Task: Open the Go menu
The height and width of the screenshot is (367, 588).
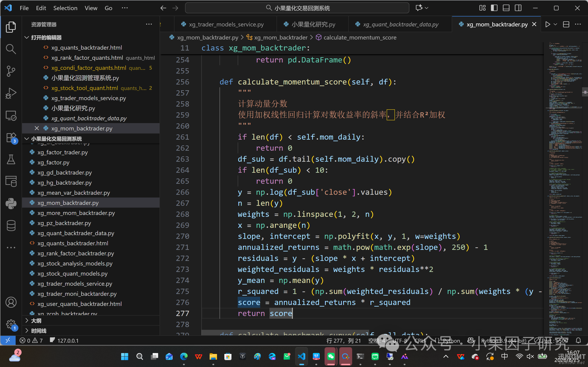Action: click(x=108, y=8)
